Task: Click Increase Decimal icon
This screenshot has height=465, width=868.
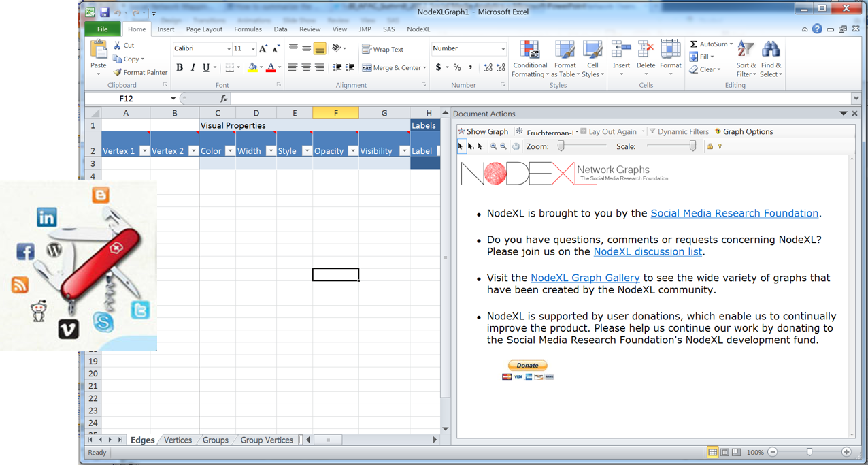Action: coord(488,67)
